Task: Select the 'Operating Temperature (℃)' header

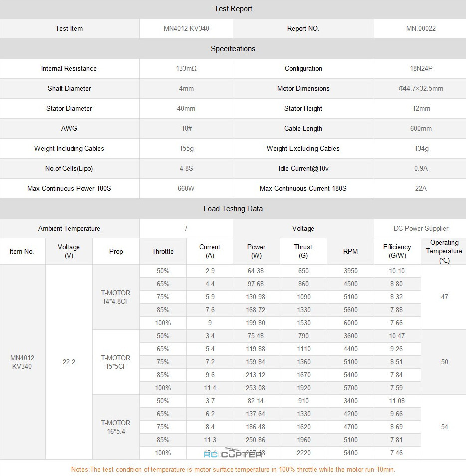Action: tap(444, 251)
